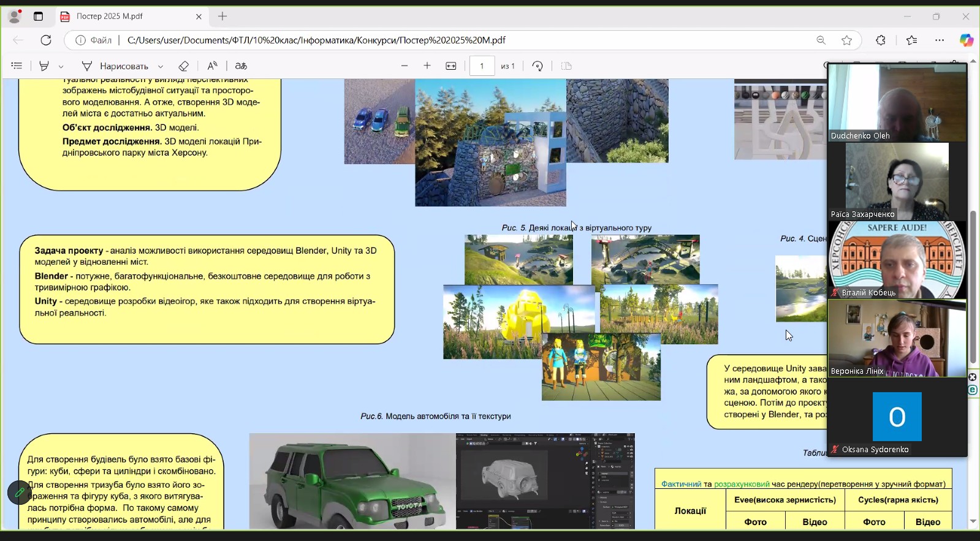Minimize the browser window

pyautogui.click(x=908, y=17)
